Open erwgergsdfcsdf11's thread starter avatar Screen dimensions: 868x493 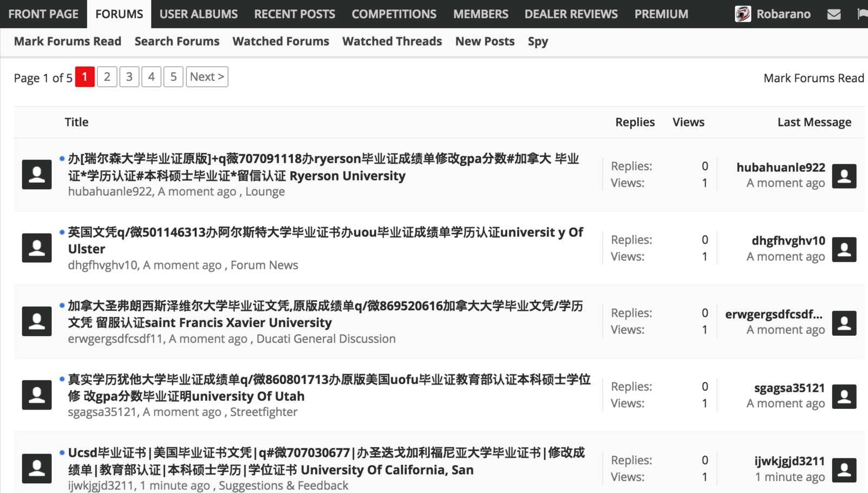[x=37, y=322]
